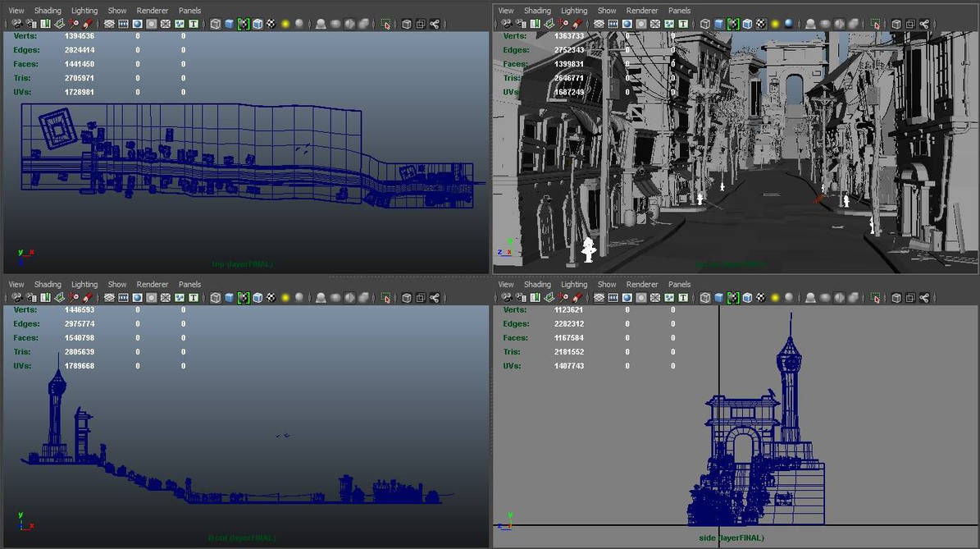The width and height of the screenshot is (980, 549).
Task: Click Image Plane icon in front viewport
Action: point(59,298)
